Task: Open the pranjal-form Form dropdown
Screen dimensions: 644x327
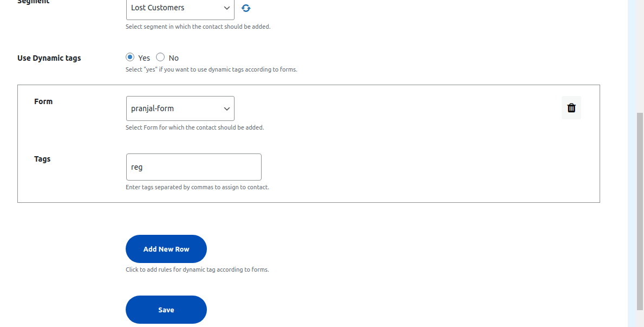Action: pyautogui.click(x=180, y=108)
